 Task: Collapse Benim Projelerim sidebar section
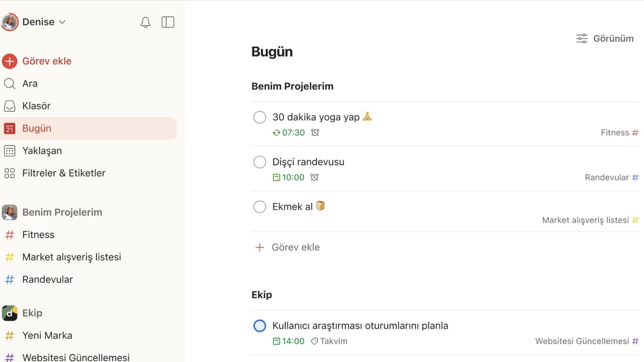pyautogui.click(x=62, y=212)
